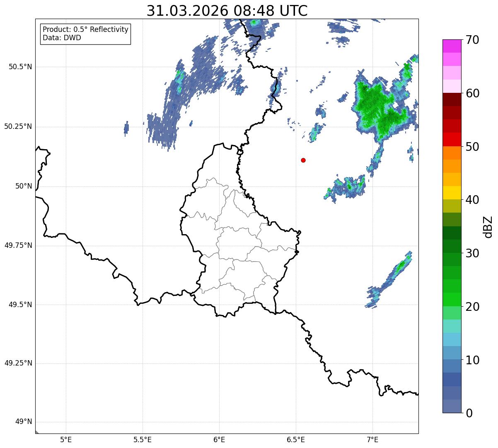Image resolution: width=498 pixels, height=448 pixels.
Task: Click the "7°E" longitude label
Action: pos(372,439)
